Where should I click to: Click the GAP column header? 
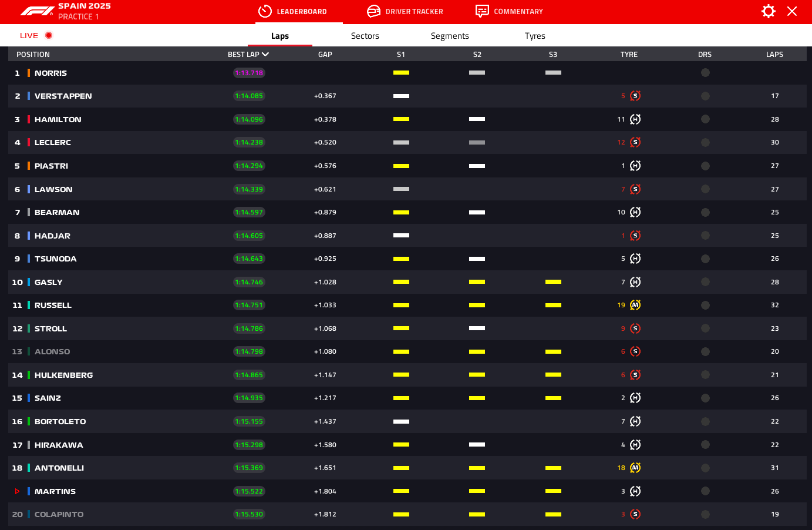click(x=325, y=54)
